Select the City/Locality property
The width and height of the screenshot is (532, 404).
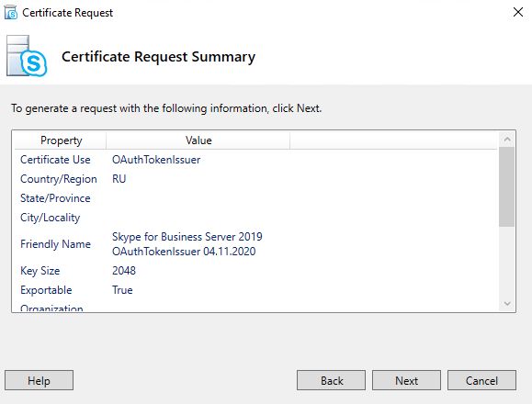tap(50, 218)
